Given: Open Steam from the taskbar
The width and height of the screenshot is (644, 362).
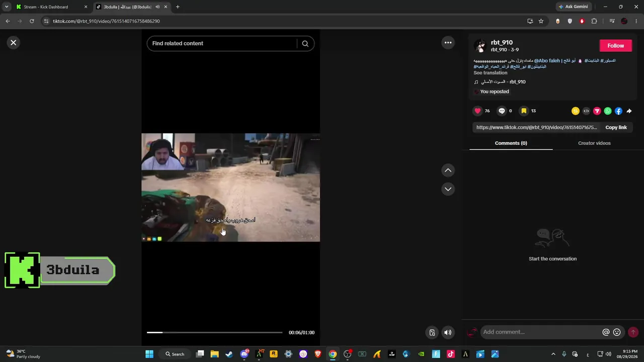Looking at the screenshot, I should tap(229, 354).
